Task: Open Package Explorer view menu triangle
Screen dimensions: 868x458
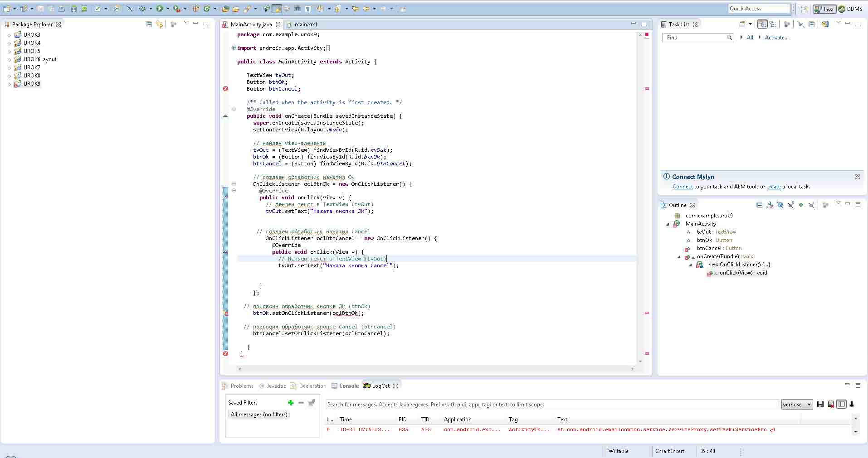Action: tap(186, 23)
